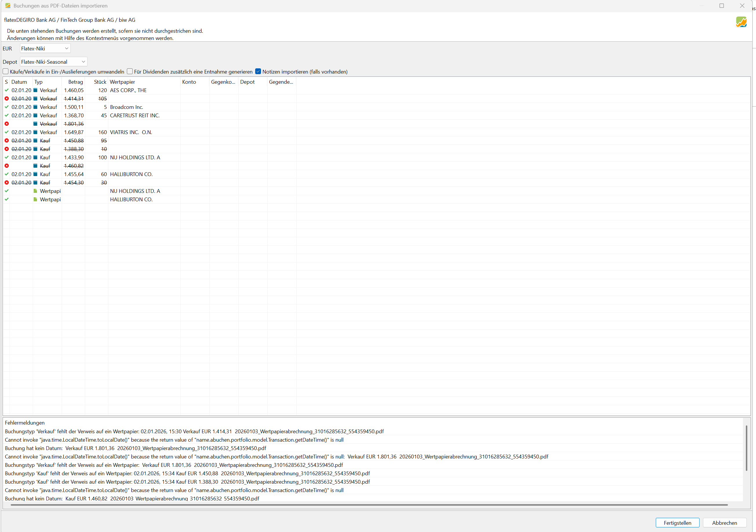This screenshot has height=532, width=756.
Task: Click green security icon of NU HOLDINGS Wertpapier row
Action: [x=35, y=191]
